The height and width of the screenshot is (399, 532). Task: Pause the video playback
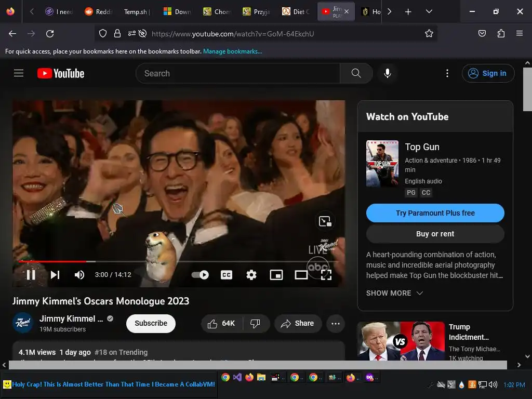pos(31,275)
